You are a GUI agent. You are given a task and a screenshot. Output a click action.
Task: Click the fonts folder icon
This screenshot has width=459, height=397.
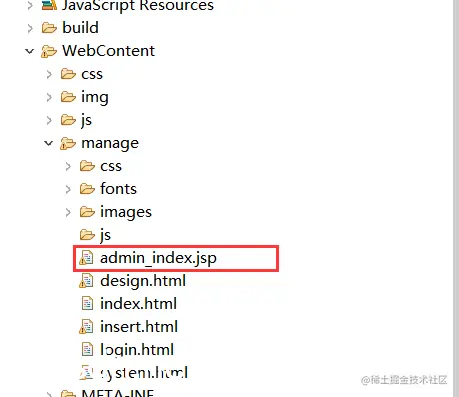pos(87,189)
